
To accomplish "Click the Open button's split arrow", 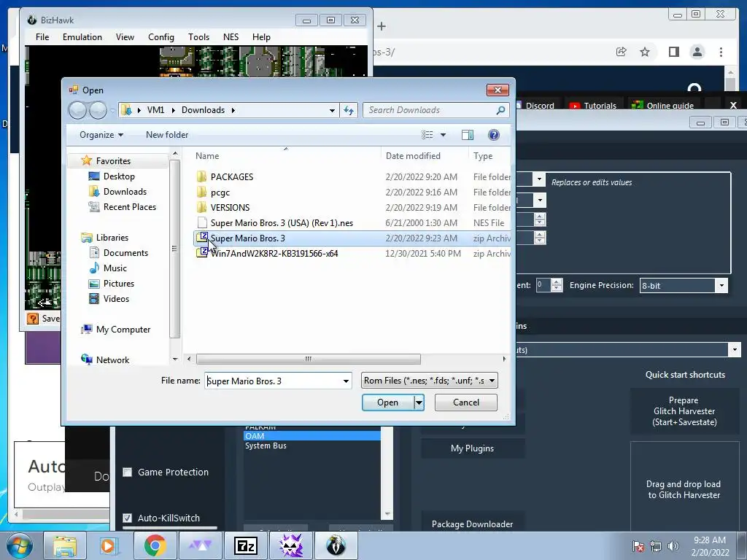I will tap(419, 402).
